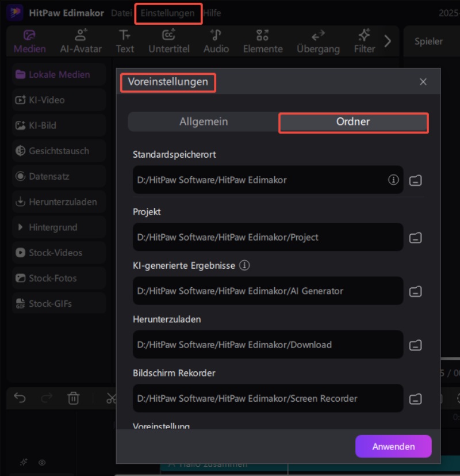460x476 pixels.
Task: Open Herunterzuladen in the sidebar
Action: tap(59, 202)
